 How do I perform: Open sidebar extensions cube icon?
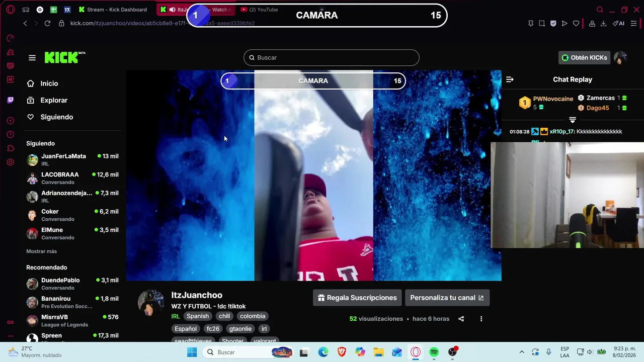coord(11,148)
